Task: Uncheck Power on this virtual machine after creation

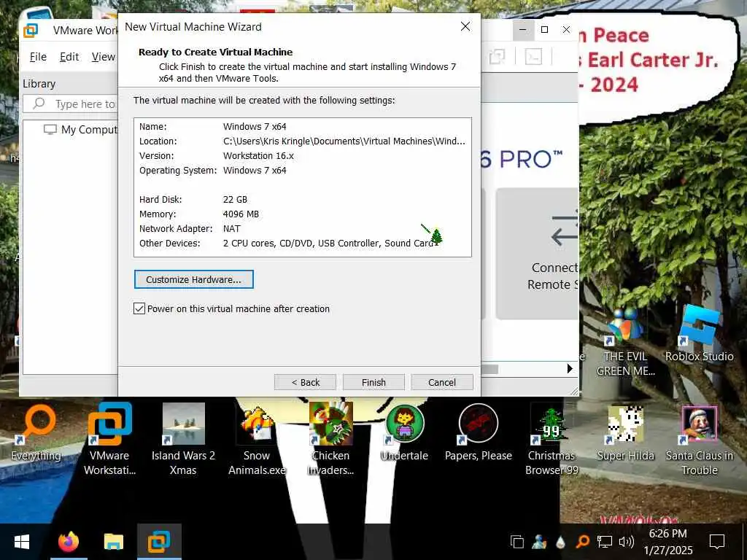Action: (x=139, y=308)
